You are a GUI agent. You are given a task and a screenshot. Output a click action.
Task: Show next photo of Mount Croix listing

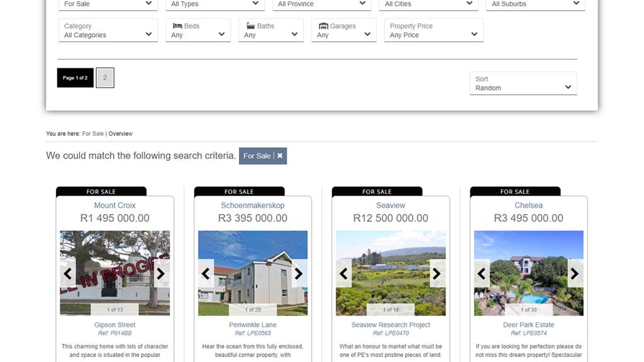[161, 274]
